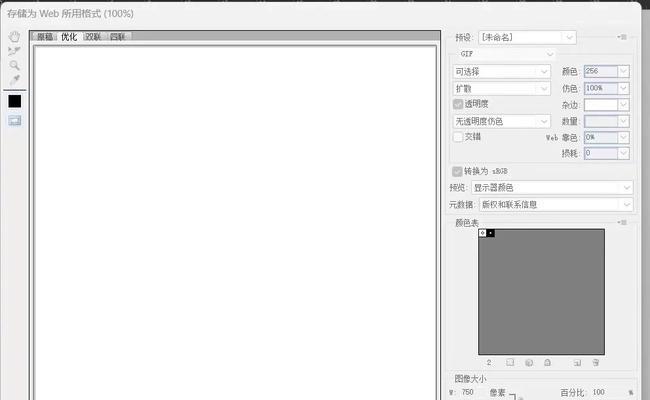The image size is (650, 400).
Task: Click the color count '2' below color table
Action: tap(489, 363)
